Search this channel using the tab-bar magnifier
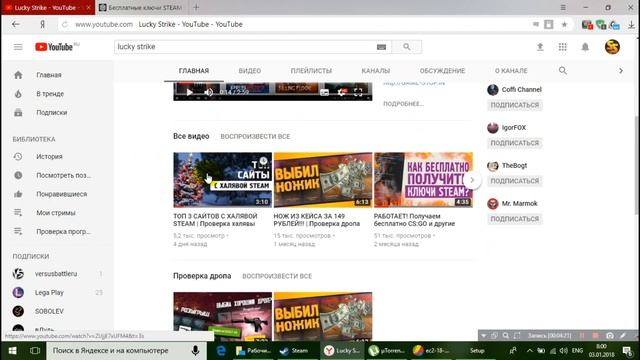Image resolution: width=640 pixels, height=360 pixels. [563, 71]
